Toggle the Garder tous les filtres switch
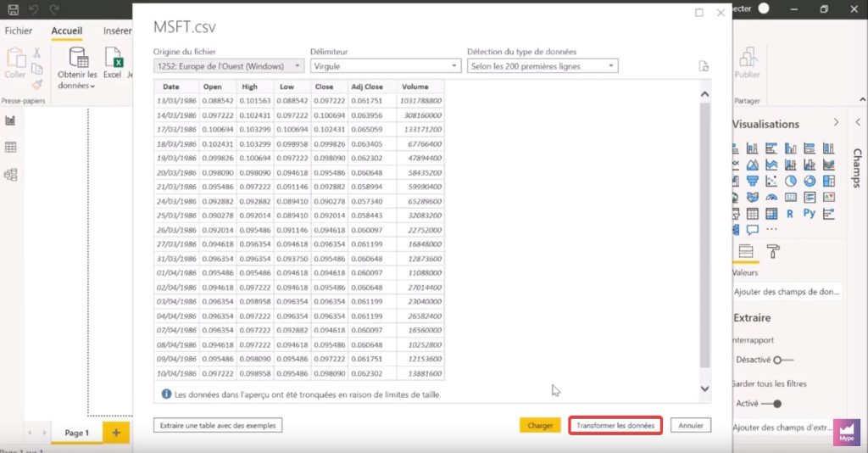 coord(771,404)
